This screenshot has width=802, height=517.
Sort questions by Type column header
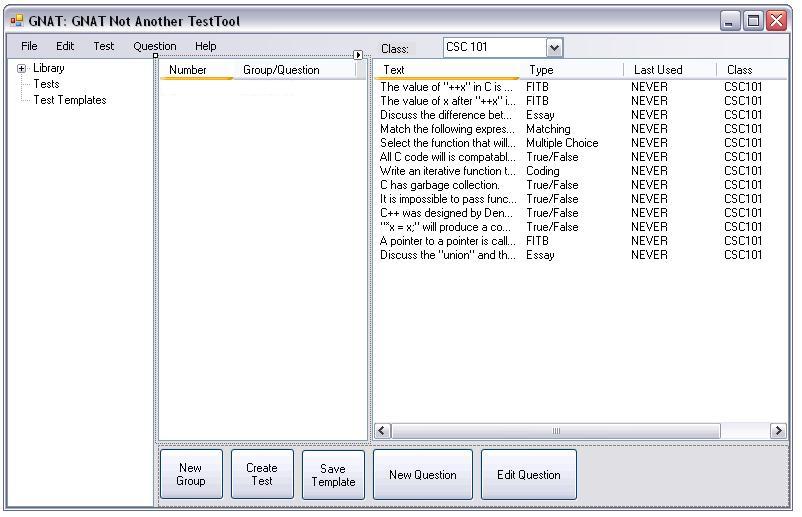click(570, 70)
